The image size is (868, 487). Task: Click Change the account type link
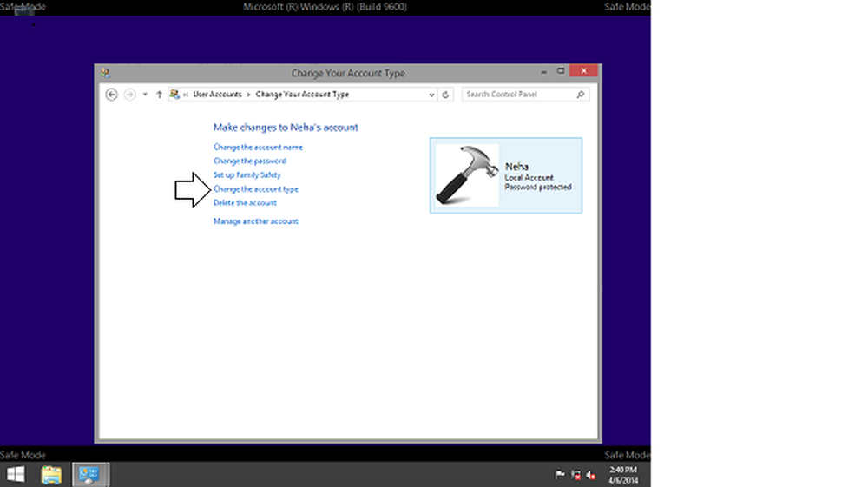[255, 189]
